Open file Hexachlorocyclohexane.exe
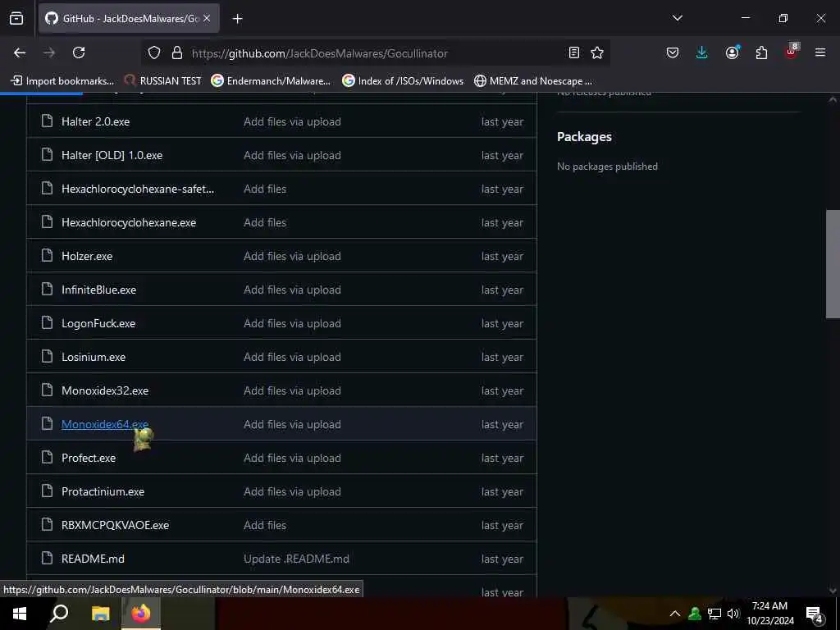The height and width of the screenshot is (630, 840). [x=129, y=222]
